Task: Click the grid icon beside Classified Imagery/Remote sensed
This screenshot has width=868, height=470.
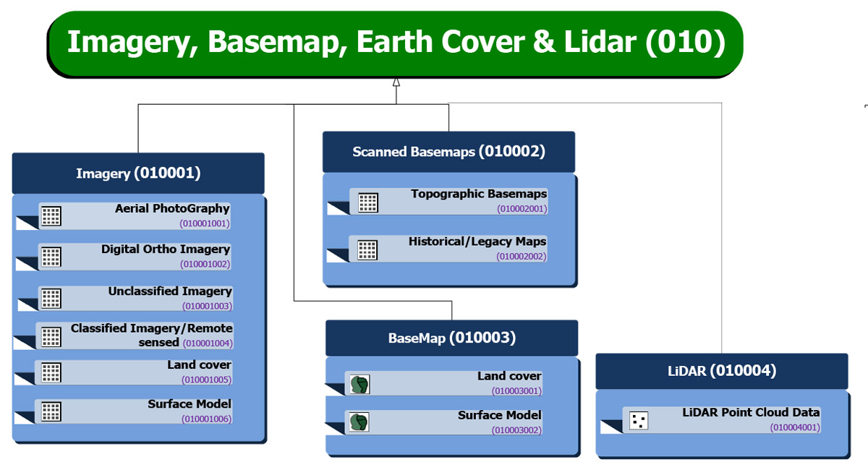Action: [51, 336]
